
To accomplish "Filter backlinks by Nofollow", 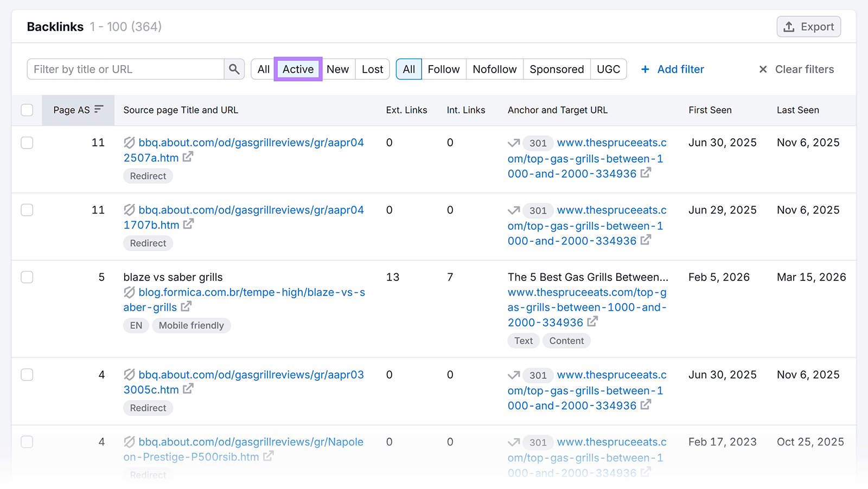I will point(494,69).
